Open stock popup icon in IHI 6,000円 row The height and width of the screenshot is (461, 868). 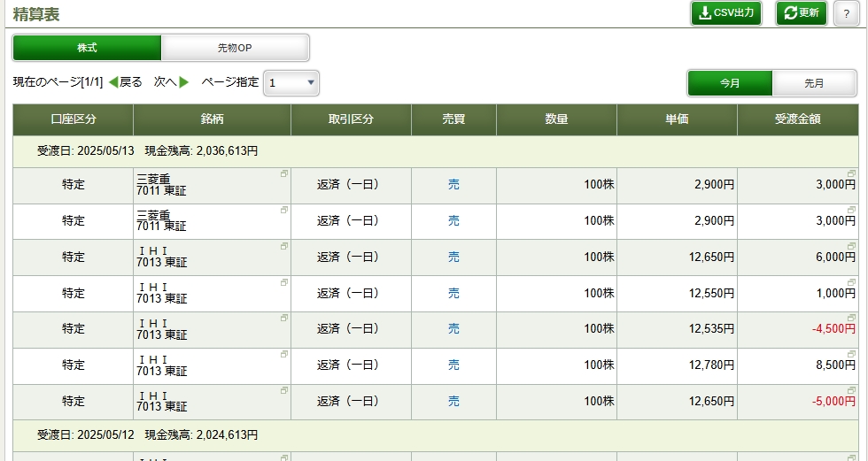(284, 246)
